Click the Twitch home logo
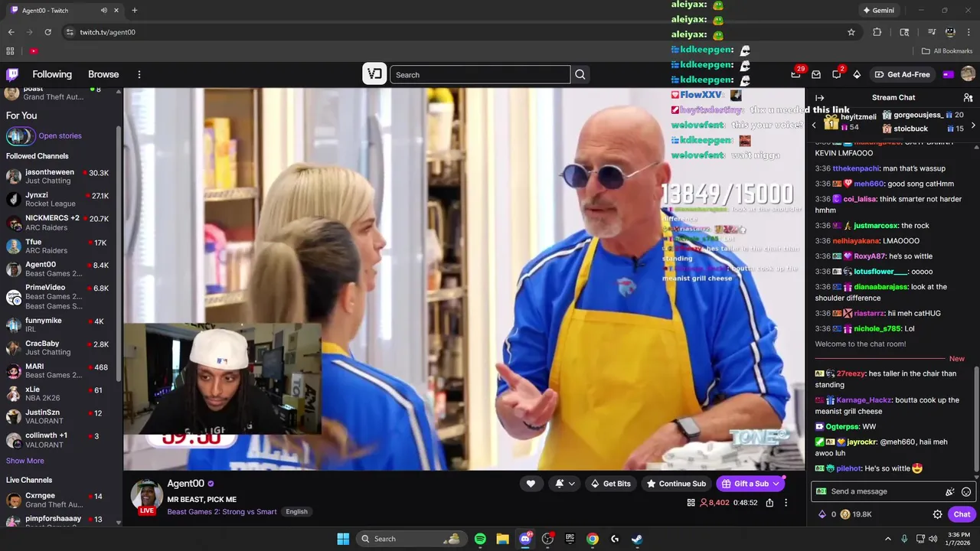Screen dimensions: 980x551 click(12, 74)
